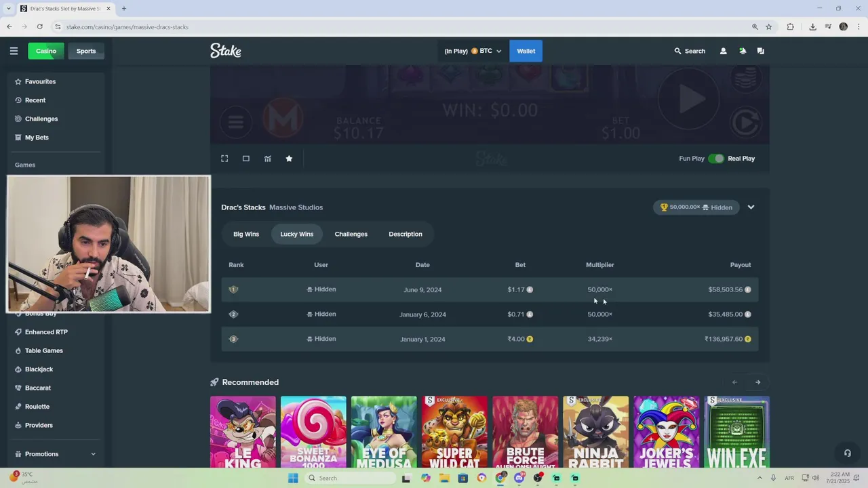This screenshot has height=488, width=868.
Task: Open live stats chart icon
Action: tap(268, 159)
